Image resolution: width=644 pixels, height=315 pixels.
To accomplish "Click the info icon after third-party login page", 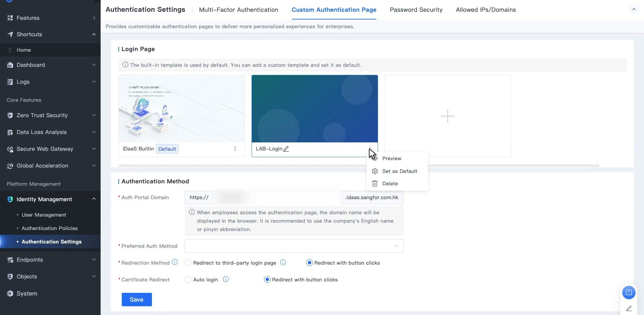I will click(x=283, y=262).
